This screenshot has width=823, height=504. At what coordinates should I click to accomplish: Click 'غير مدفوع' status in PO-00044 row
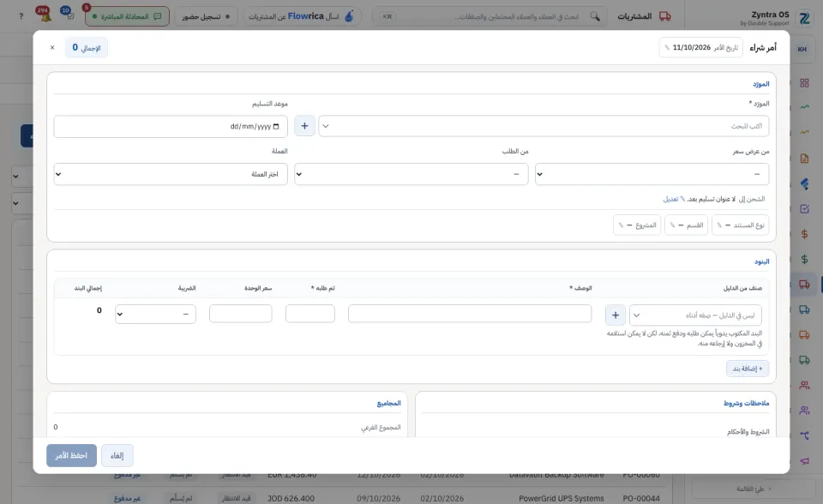(x=128, y=498)
